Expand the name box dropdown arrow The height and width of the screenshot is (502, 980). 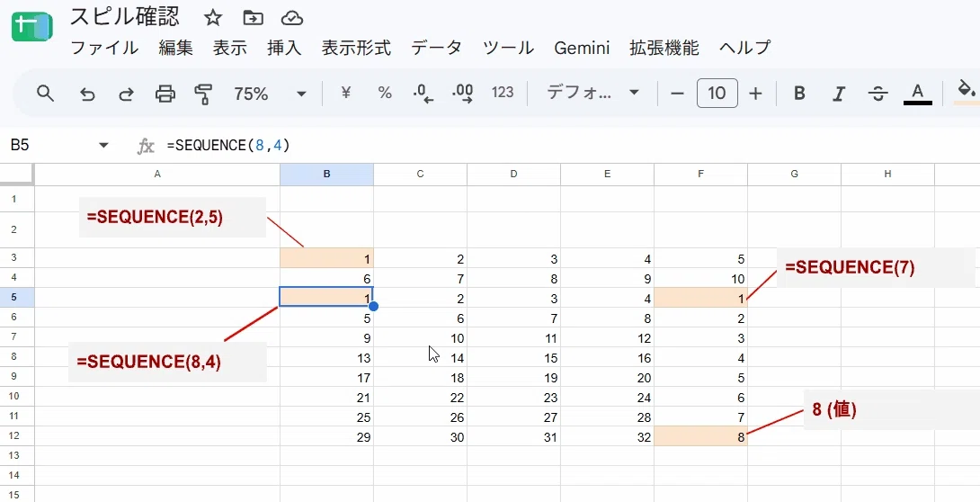pos(103,146)
